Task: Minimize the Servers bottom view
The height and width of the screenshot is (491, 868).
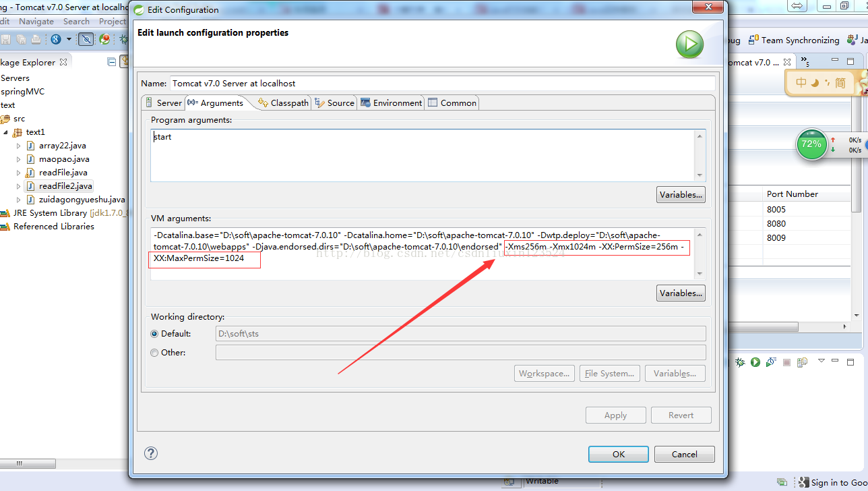Action: 836,362
